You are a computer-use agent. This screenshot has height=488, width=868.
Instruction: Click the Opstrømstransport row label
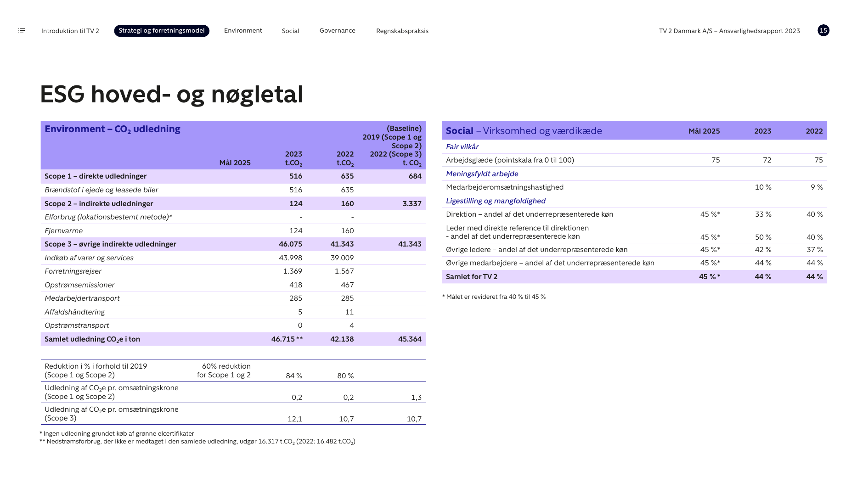point(77,325)
